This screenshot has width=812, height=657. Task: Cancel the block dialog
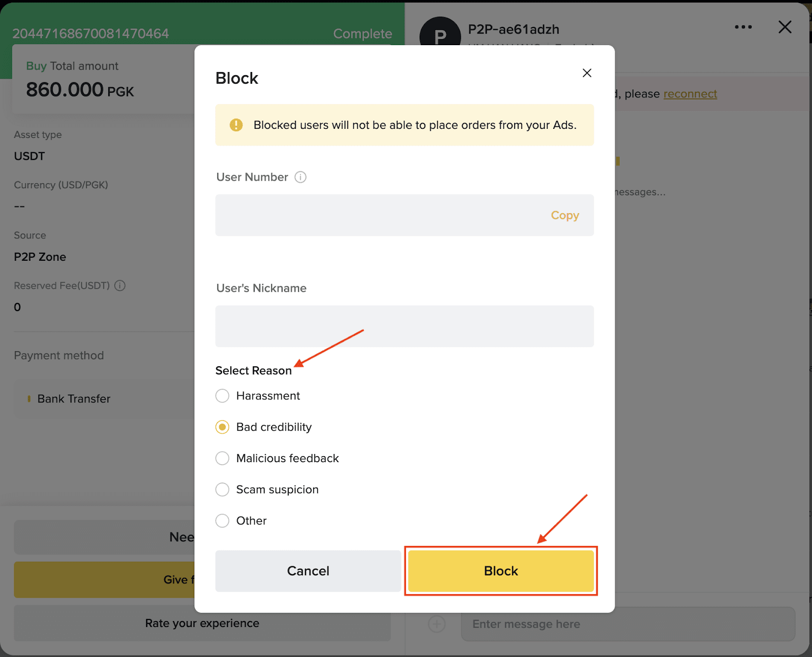coord(308,571)
